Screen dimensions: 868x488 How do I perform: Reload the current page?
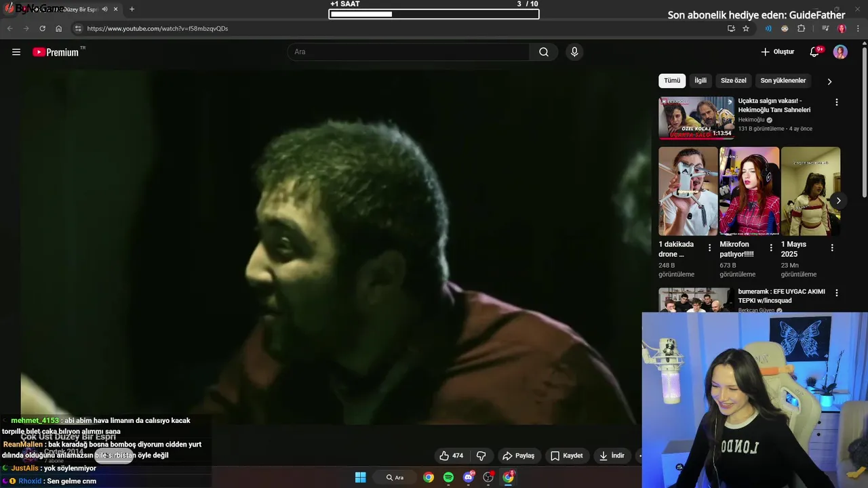pyautogui.click(x=42, y=28)
